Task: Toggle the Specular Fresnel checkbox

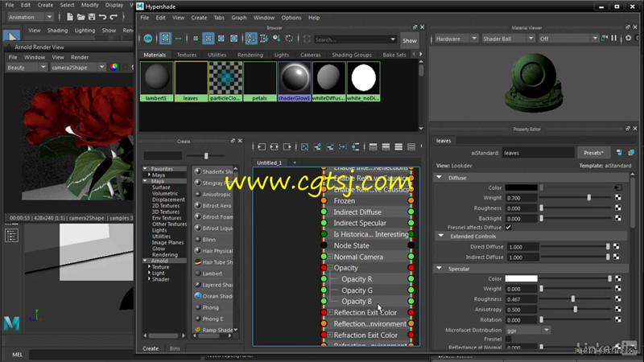Action: pos(509,339)
